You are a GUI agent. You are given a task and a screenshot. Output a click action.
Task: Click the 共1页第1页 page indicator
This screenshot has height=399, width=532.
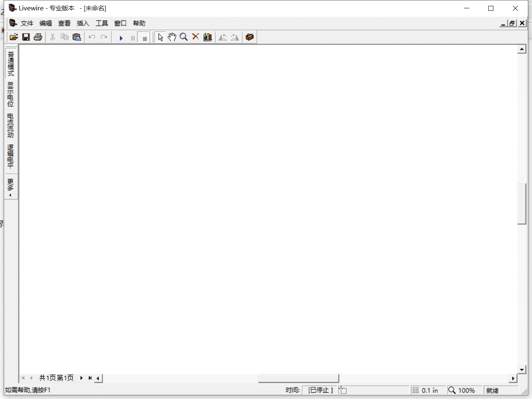(x=57, y=378)
